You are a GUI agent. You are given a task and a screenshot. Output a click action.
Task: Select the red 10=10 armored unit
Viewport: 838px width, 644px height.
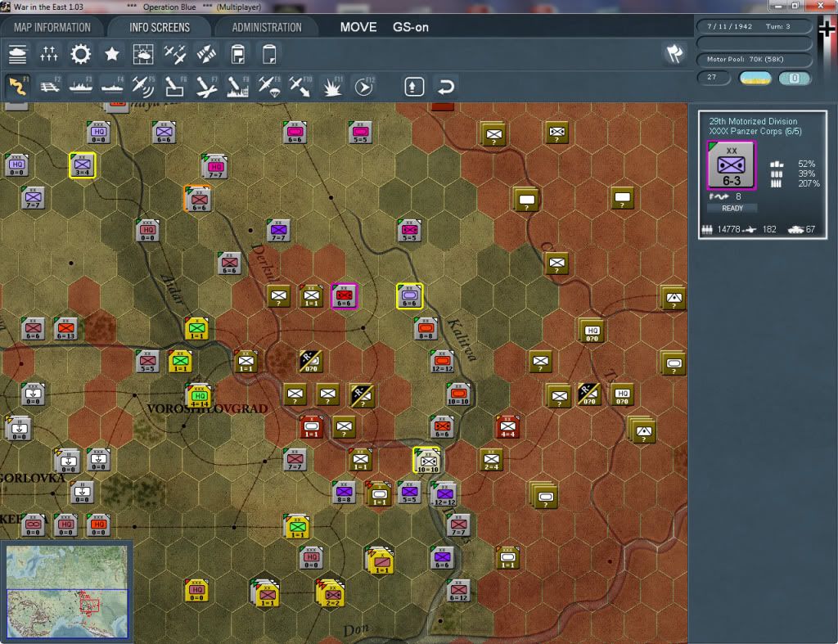[458, 394]
